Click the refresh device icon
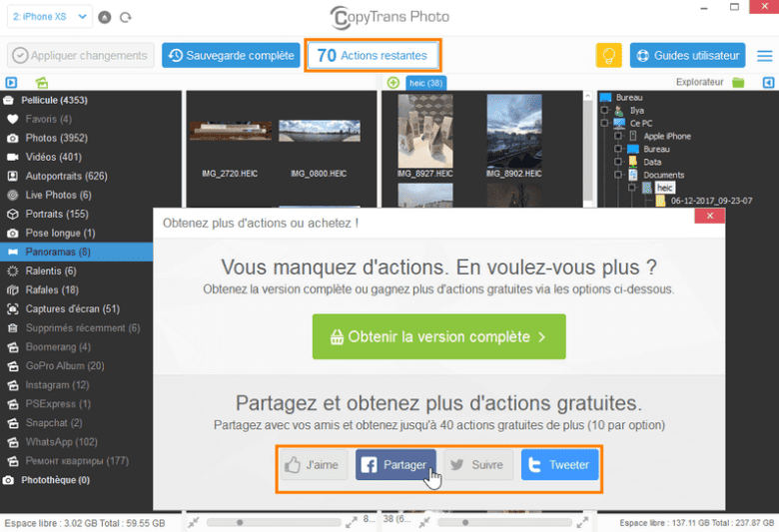Screen dimensions: 779x532 126,17
